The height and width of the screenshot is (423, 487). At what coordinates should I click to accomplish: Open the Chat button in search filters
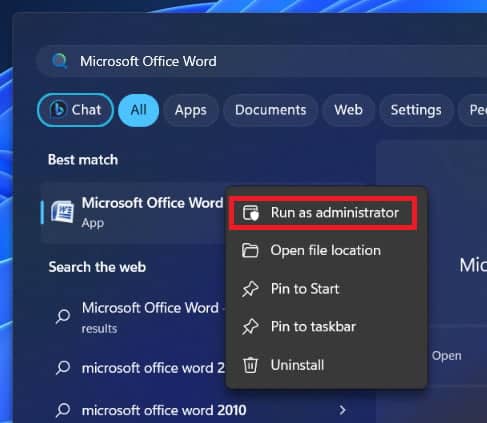point(75,110)
